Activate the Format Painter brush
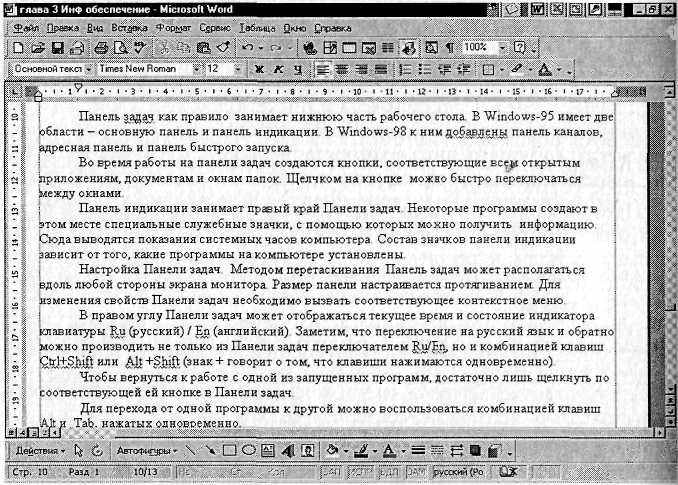Screen dimensions: 678x485 [x=224, y=48]
